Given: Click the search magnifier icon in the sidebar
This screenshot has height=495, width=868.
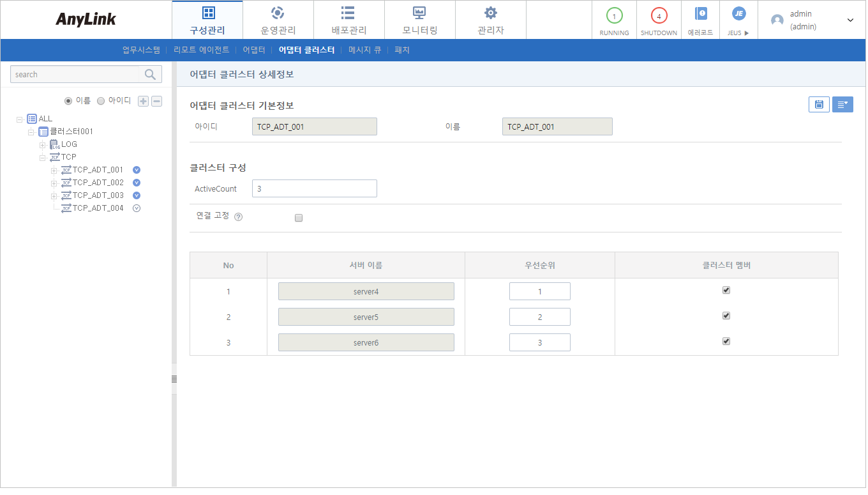Looking at the screenshot, I should [x=150, y=74].
